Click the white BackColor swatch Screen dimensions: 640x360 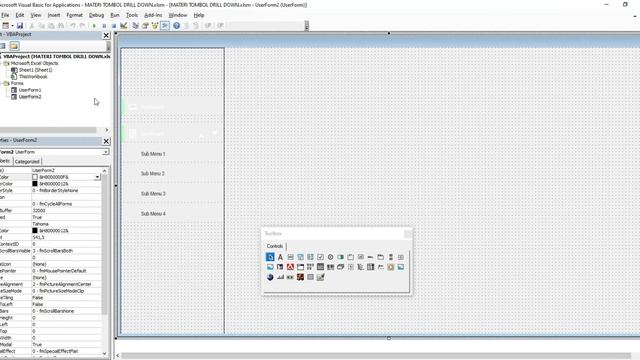click(x=35, y=177)
